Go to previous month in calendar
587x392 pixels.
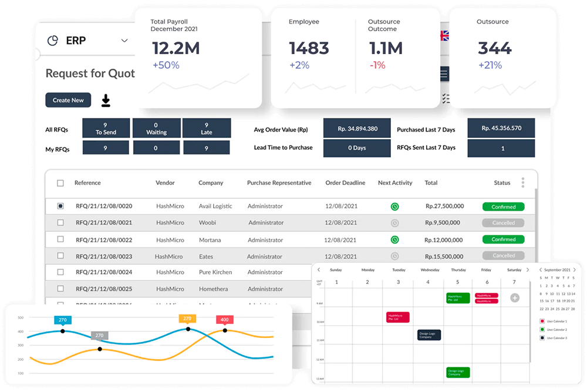[x=541, y=270]
